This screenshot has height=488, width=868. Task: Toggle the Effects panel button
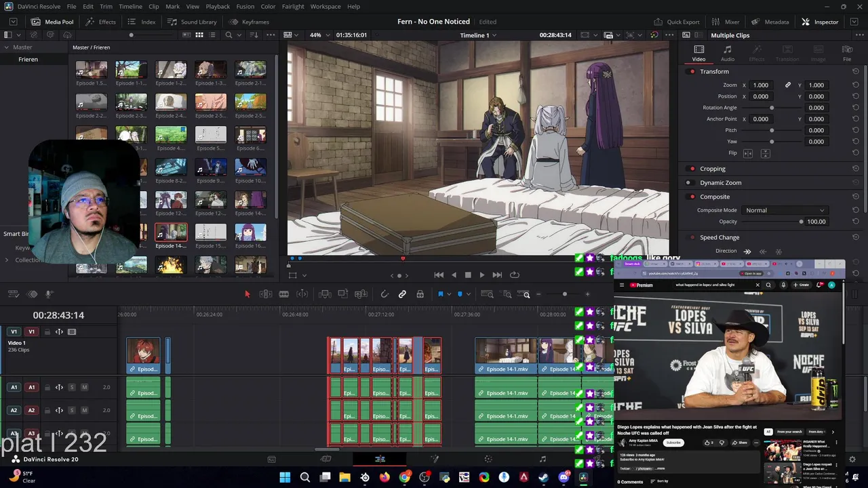point(100,22)
